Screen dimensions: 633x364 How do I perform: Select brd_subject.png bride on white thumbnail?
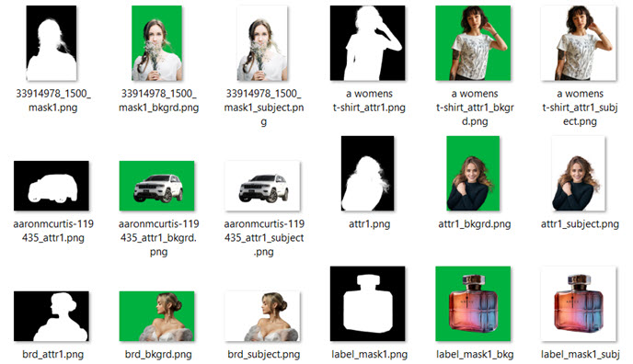coord(262,316)
